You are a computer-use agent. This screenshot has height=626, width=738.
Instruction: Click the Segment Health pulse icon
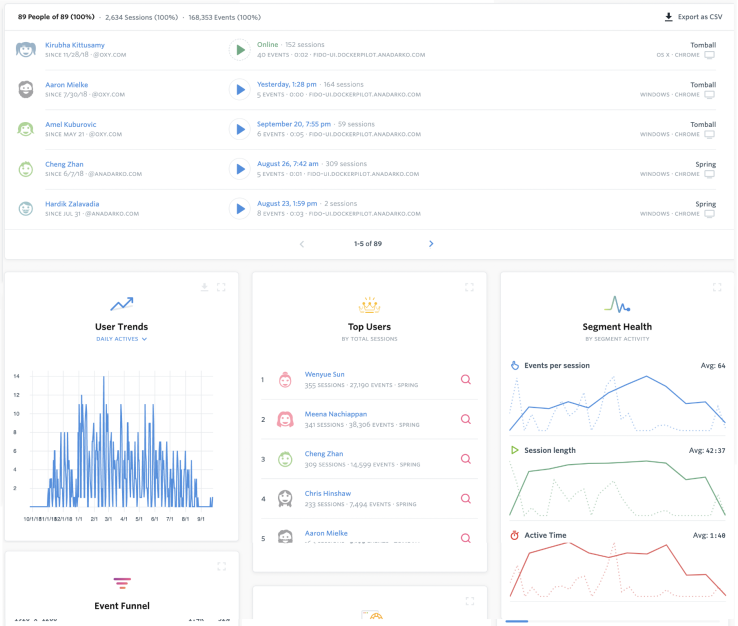617,304
